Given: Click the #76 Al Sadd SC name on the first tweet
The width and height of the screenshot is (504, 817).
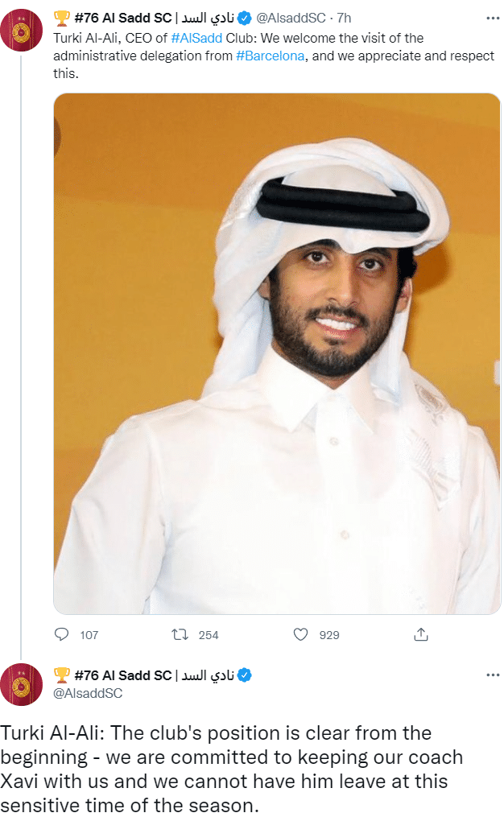Looking at the screenshot, I should [122, 18].
